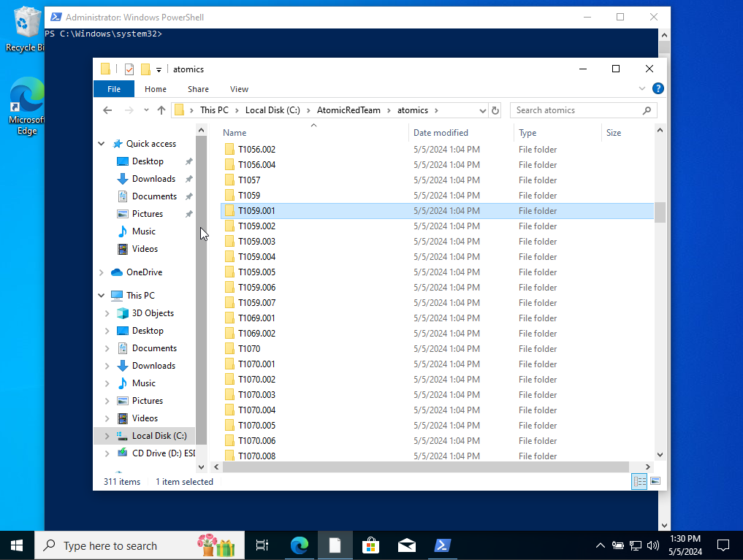The width and height of the screenshot is (743, 560).
Task: Switch to large icons view layout
Action: pos(655,481)
